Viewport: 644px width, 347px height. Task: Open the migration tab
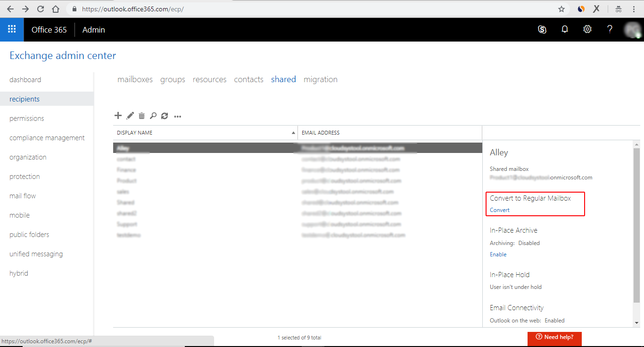pyautogui.click(x=321, y=79)
